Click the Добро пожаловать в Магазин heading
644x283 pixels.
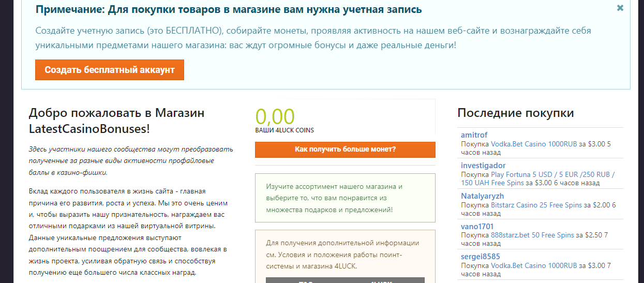click(116, 121)
